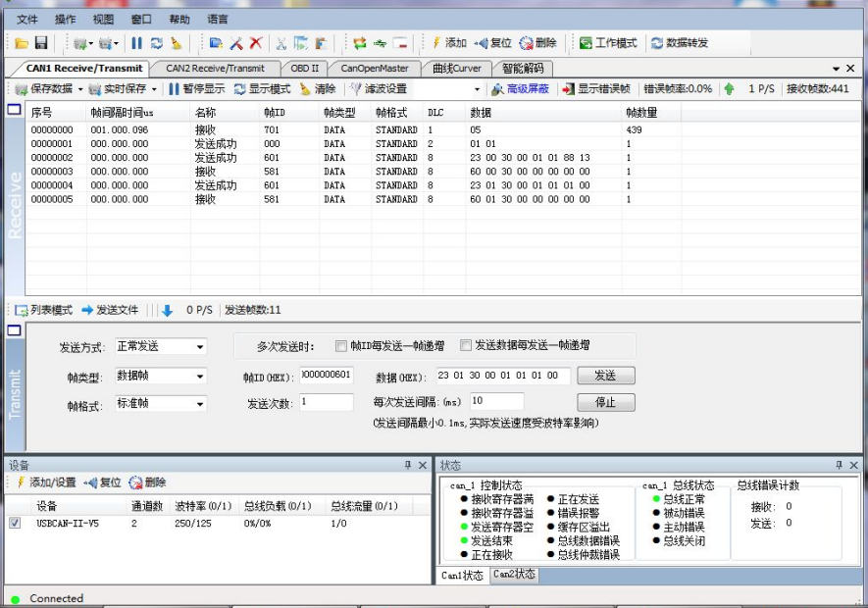
Task: Click 删除 delete in top toolbar
Action: tap(538, 43)
